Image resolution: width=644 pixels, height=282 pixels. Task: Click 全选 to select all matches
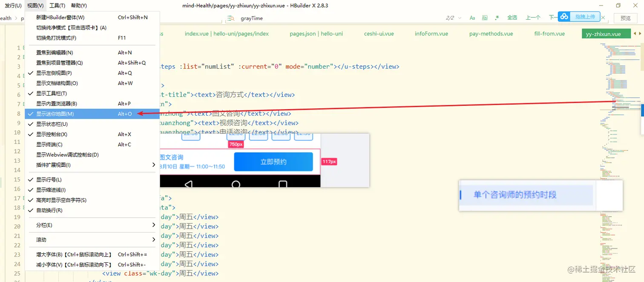[512, 18]
